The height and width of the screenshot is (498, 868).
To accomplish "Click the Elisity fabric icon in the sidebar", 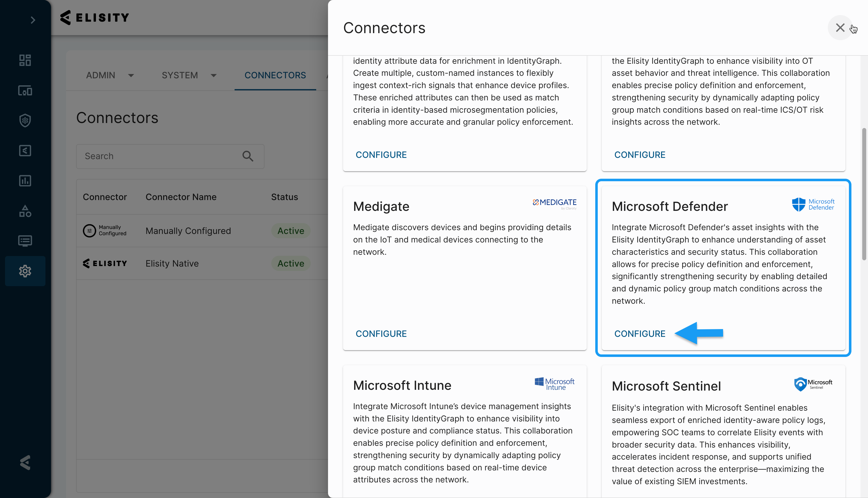I will 25,151.
